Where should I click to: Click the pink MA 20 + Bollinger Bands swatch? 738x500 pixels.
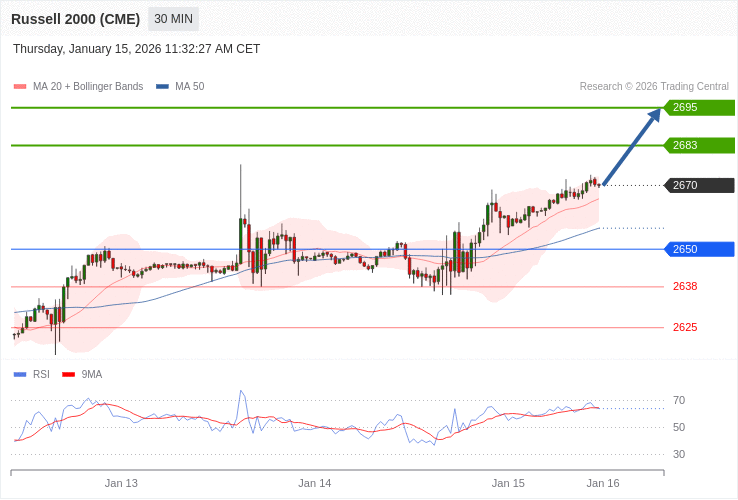click(x=20, y=87)
